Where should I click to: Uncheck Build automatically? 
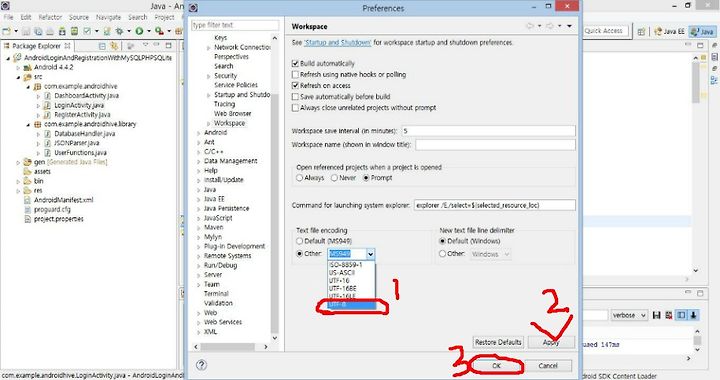[295, 63]
